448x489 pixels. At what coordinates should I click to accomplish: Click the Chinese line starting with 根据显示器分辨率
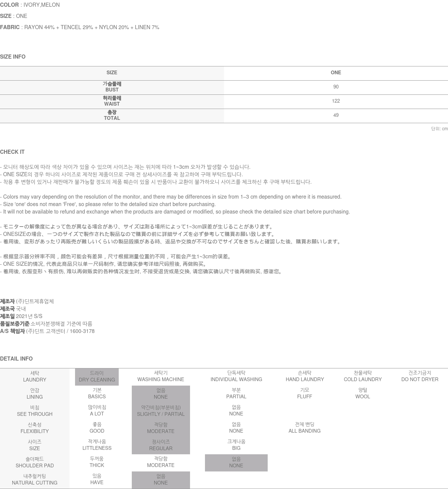coord(116,256)
